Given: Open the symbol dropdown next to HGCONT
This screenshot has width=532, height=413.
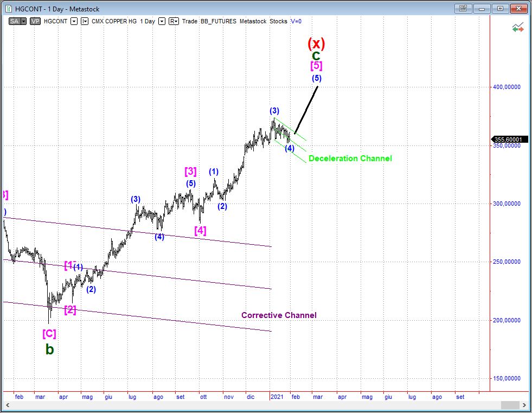Looking at the screenshot, I should click(x=74, y=21).
